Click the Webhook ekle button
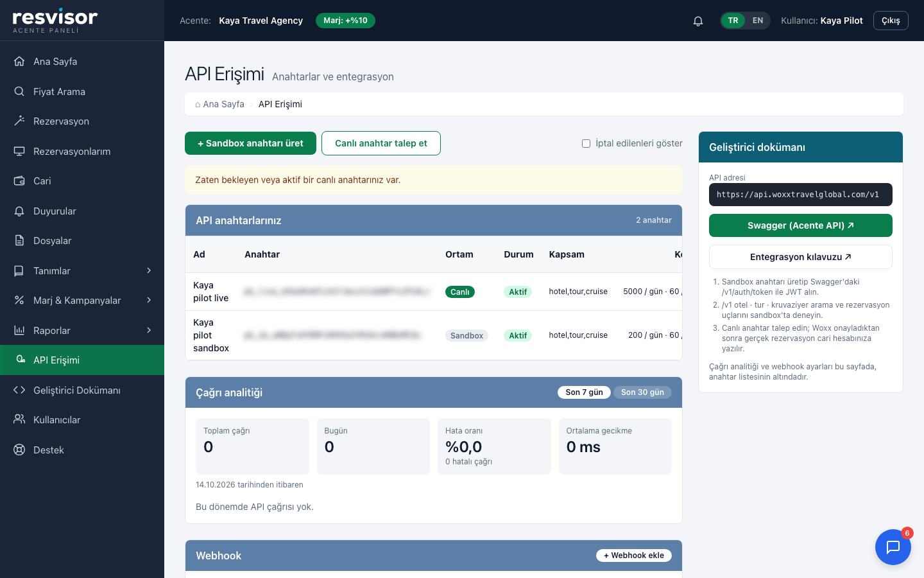Viewport: 924px width, 578px height. coord(634,556)
